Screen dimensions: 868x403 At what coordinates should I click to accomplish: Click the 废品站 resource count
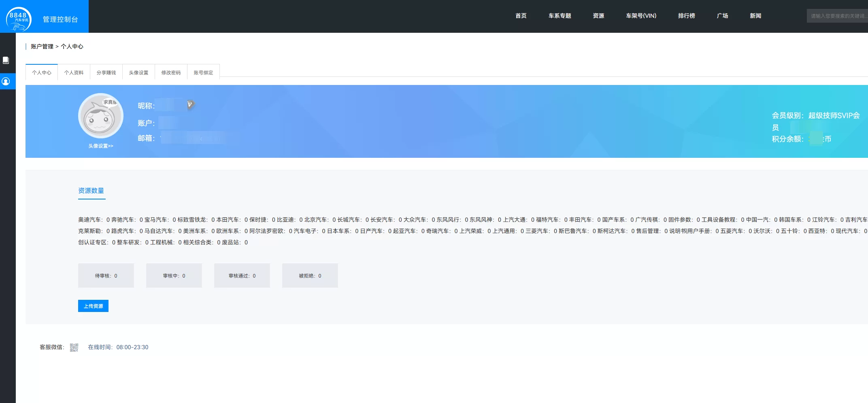(x=235, y=242)
